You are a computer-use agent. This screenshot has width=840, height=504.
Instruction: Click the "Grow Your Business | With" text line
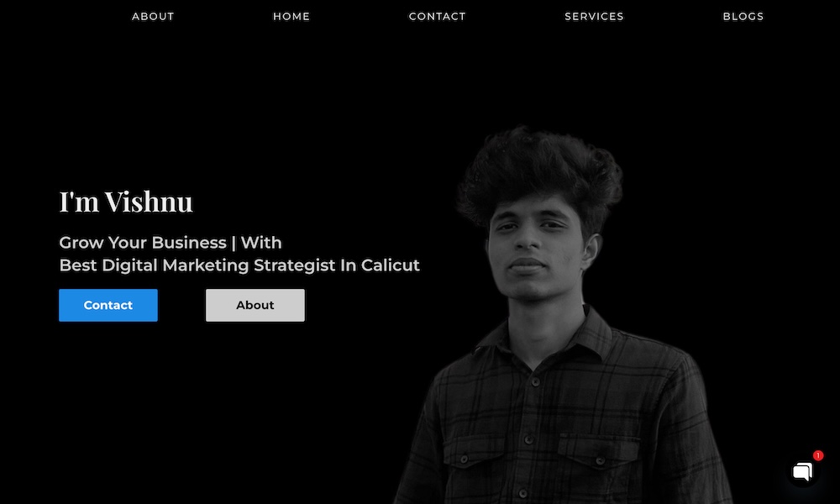[171, 243]
